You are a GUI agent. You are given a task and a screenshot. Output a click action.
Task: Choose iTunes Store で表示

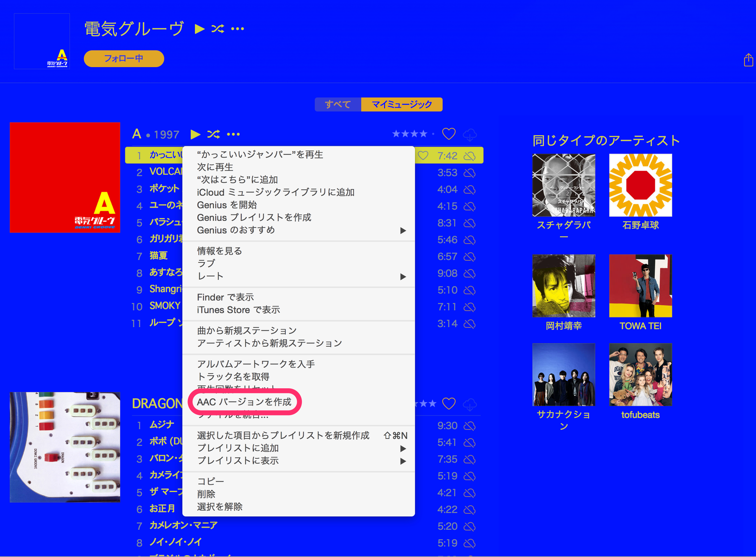tap(299, 310)
